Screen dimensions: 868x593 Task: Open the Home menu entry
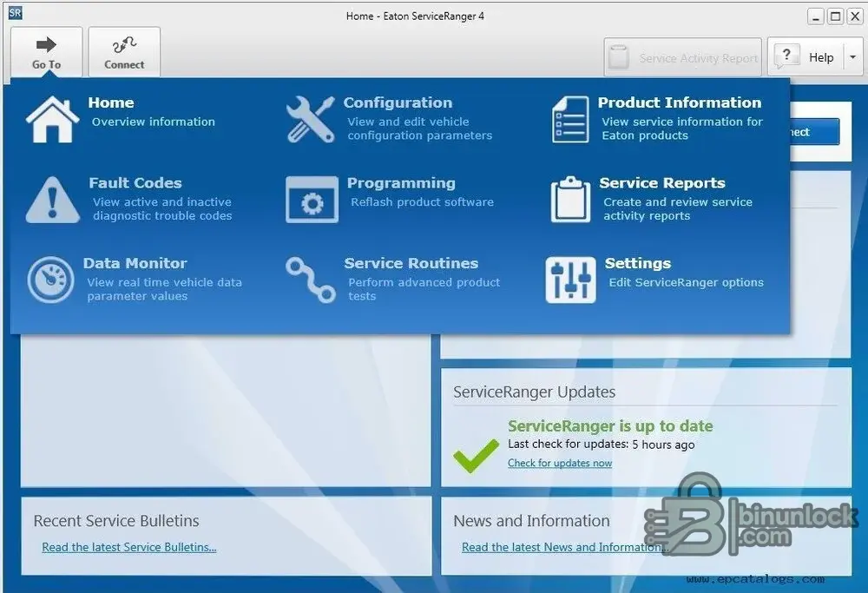(x=111, y=102)
